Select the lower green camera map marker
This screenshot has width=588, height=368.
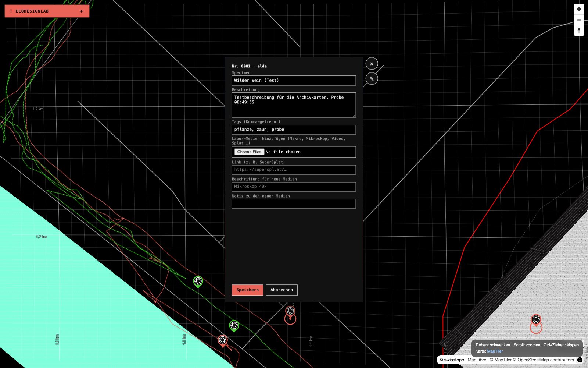234,326
